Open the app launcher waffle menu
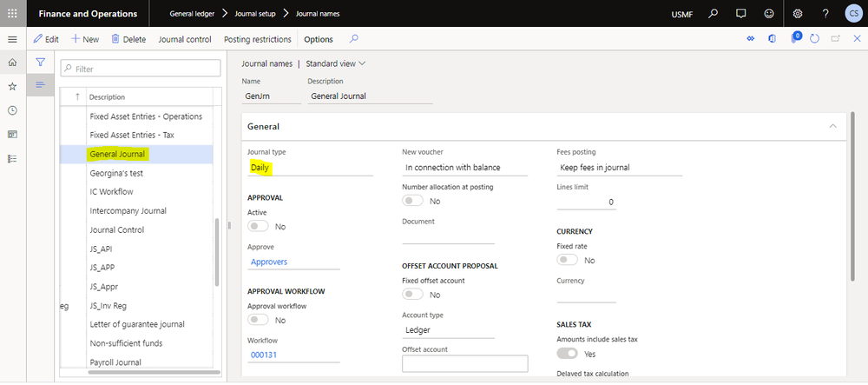 (x=12, y=14)
